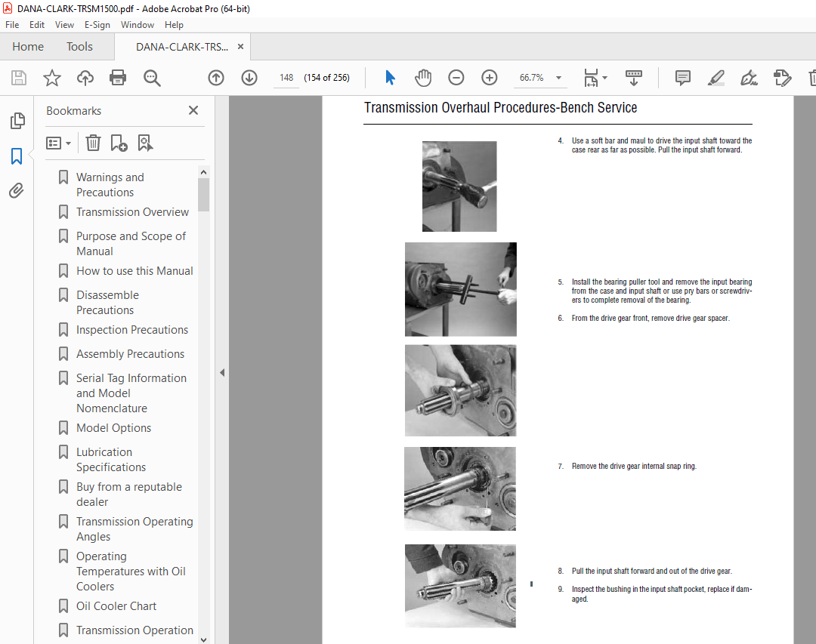Click the Print file icon
816x644 pixels.
[x=118, y=78]
